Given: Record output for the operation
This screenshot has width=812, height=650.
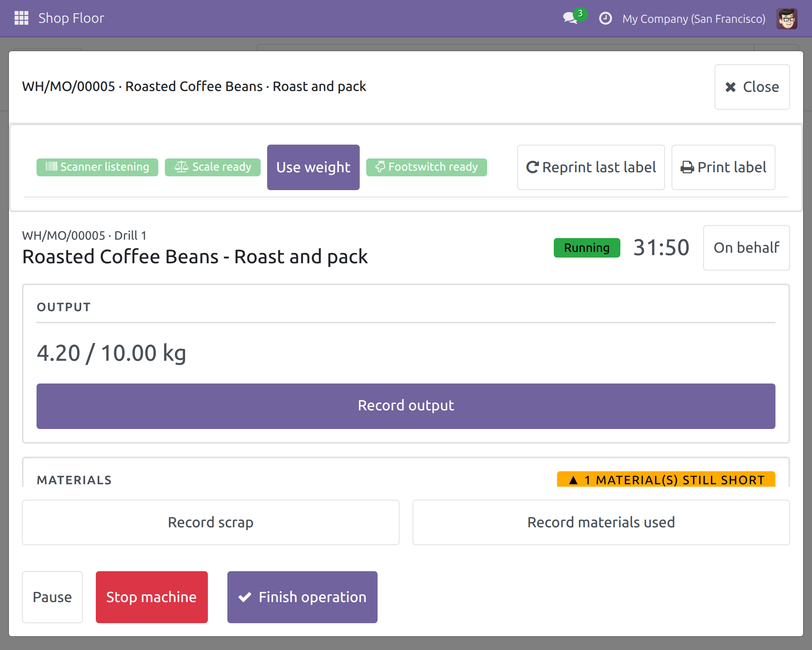Looking at the screenshot, I should pyautogui.click(x=406, y=406).
